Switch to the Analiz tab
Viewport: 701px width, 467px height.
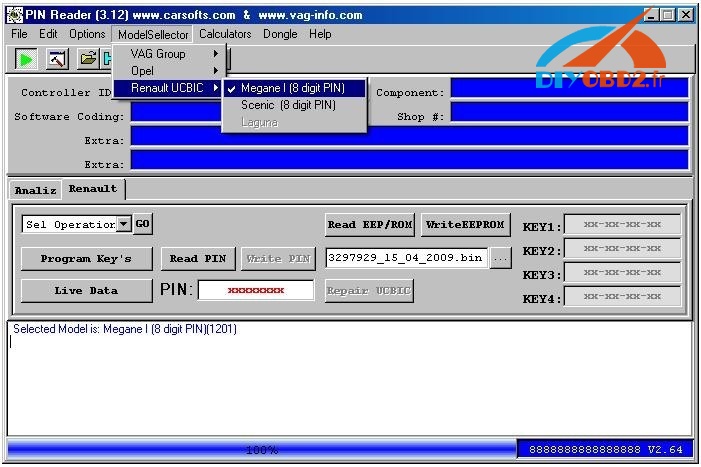(x=36, y=190)
